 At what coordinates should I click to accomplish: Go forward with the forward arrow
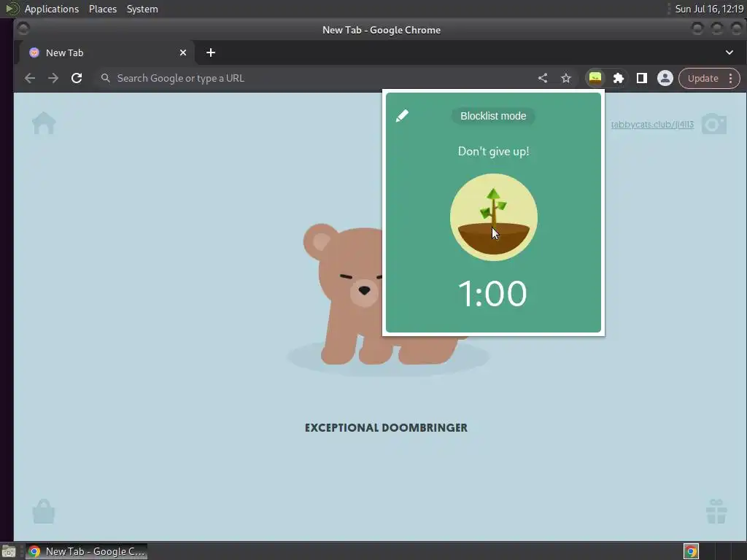pos(53,78)
